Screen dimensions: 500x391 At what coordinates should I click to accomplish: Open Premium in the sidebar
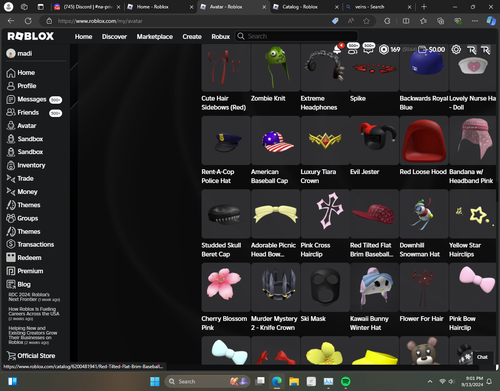(25, 271)
